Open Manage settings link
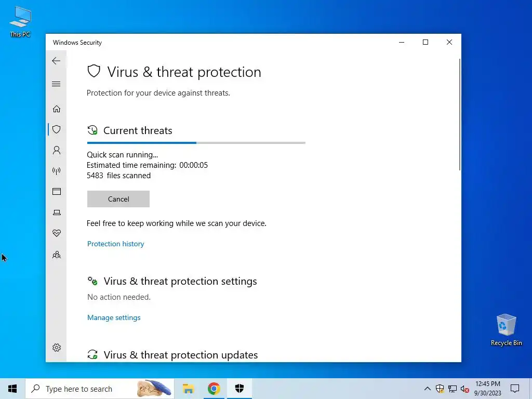Viewport: 532px width, 399px height. (114, 317)
